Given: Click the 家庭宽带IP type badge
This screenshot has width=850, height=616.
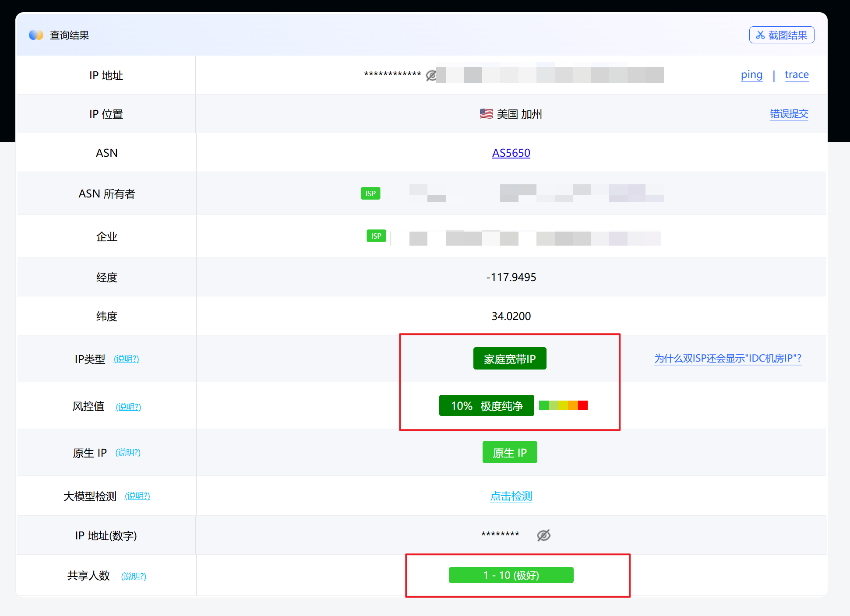Looking at the screenshot, I should [510, 359].
